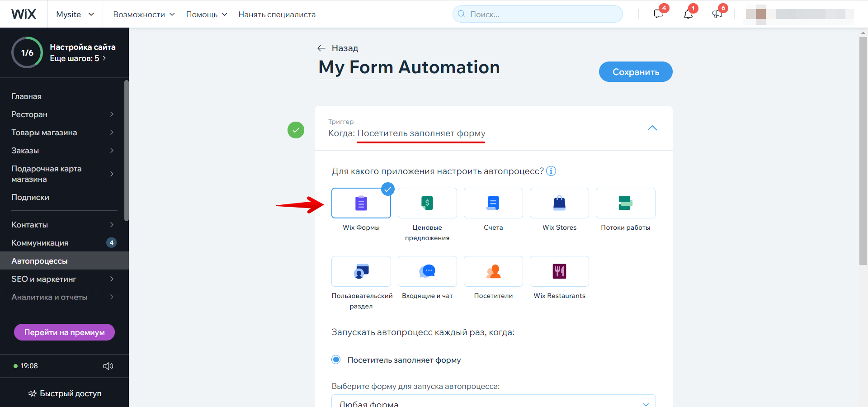Open the chat messages icon in header
Screen dimensions: 868x407
click(x=659, y=14)
